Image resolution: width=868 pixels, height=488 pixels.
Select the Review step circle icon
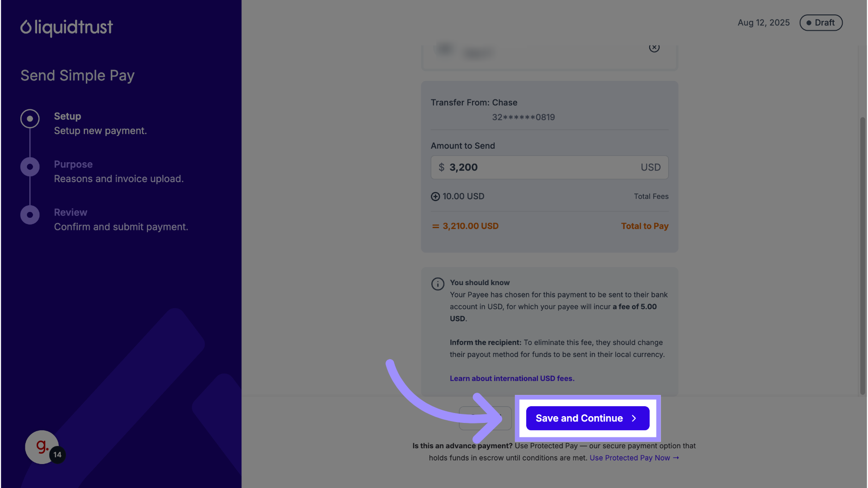(x=30, y=215)
